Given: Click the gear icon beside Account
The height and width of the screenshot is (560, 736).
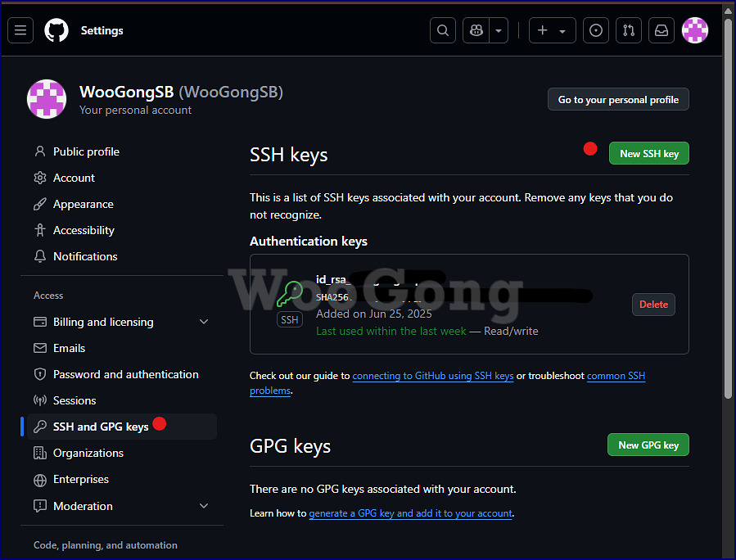Looking at the screenshot, I should (x=40, y=178).
